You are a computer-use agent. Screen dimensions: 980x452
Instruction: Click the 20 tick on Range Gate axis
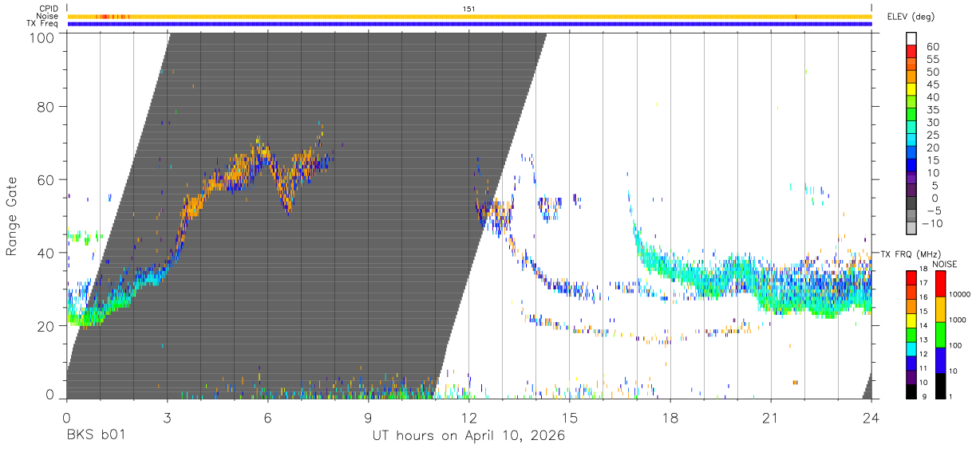46,326
